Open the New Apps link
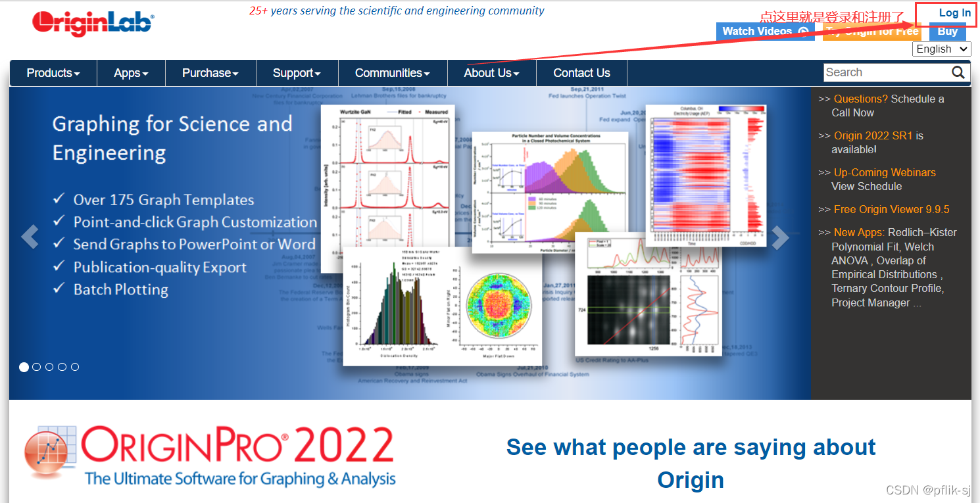Image resolution: width=980 pixels, height=503 pixels. tap(859, 232)
